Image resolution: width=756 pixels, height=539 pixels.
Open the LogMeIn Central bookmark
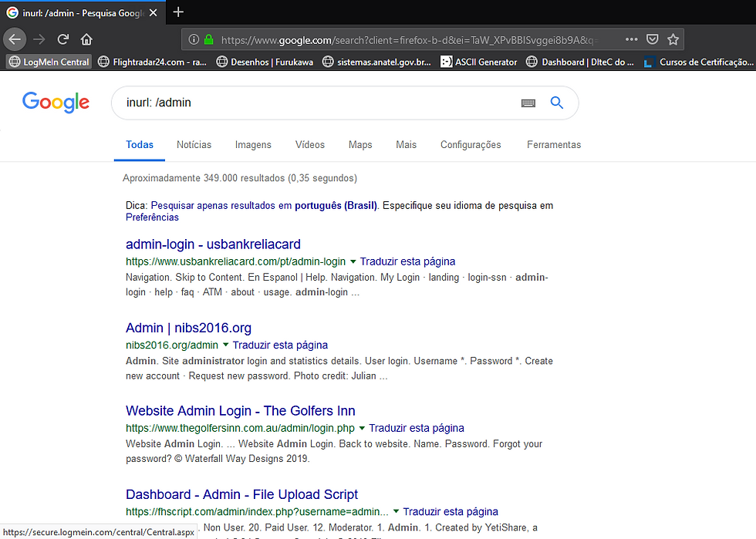pos(49,62)
